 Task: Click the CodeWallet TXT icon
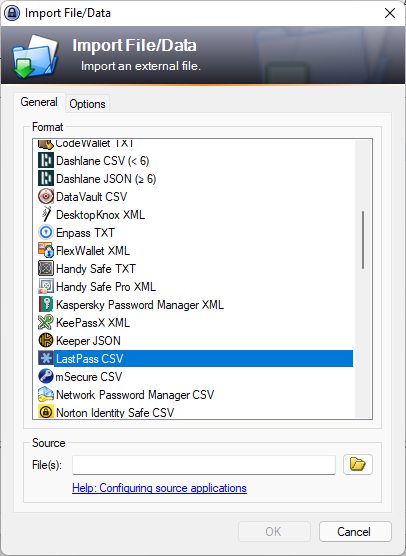pyautogui.click(x=46, y=144)
